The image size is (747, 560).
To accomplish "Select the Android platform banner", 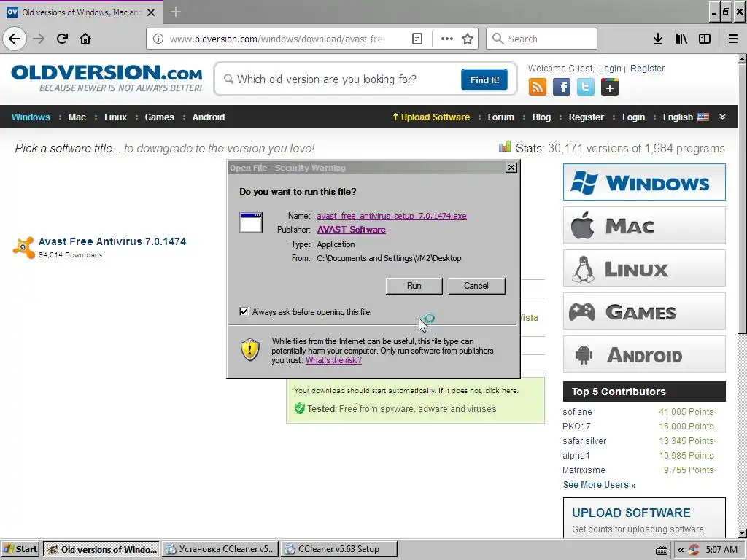I will (644, 354).
